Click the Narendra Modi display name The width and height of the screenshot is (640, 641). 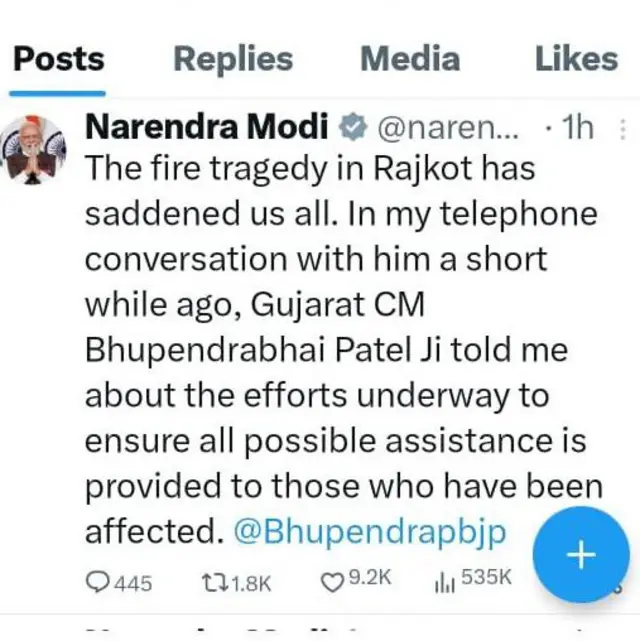[207, 127]
